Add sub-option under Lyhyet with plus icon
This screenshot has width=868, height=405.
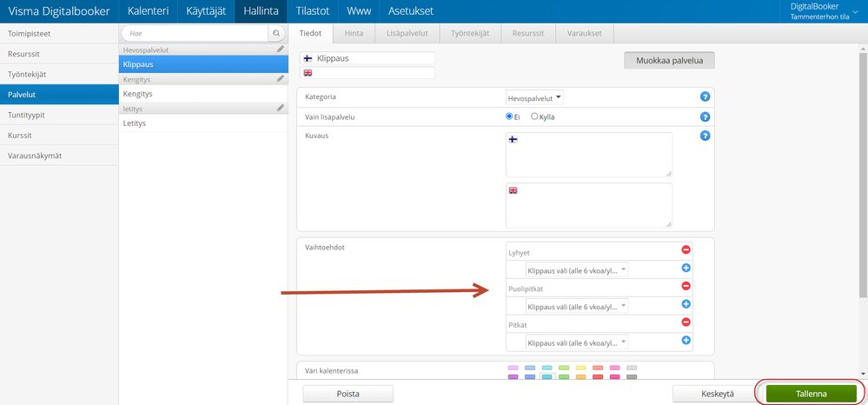tap(686, 269)
